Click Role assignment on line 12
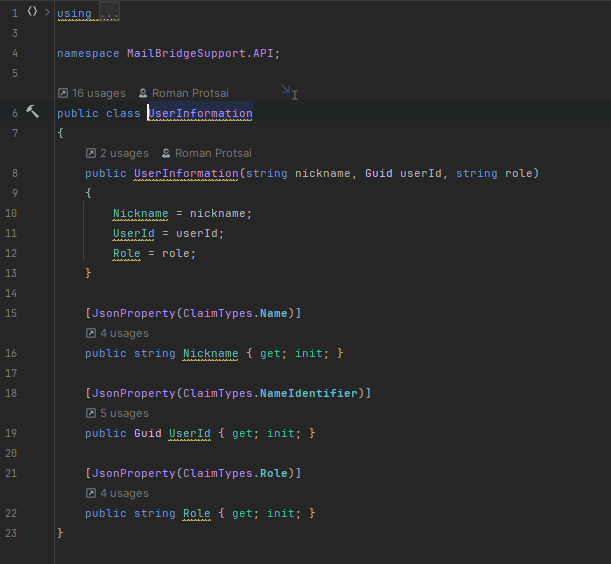611x564 pixels. [x=127, y=253]
